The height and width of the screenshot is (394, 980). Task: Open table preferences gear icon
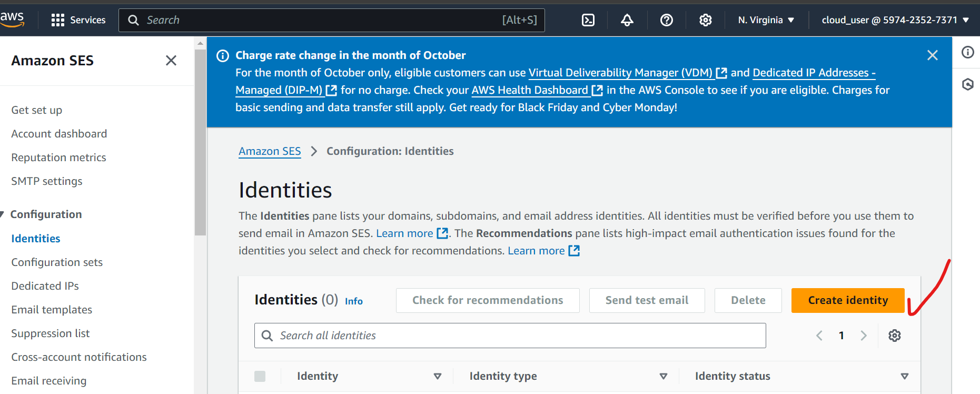894,336
